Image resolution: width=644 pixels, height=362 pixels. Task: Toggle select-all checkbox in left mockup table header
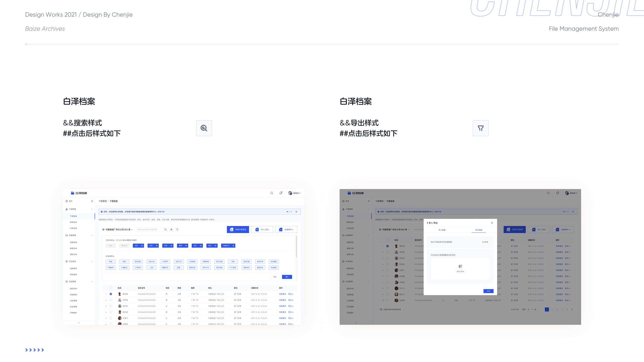point(111,288)
